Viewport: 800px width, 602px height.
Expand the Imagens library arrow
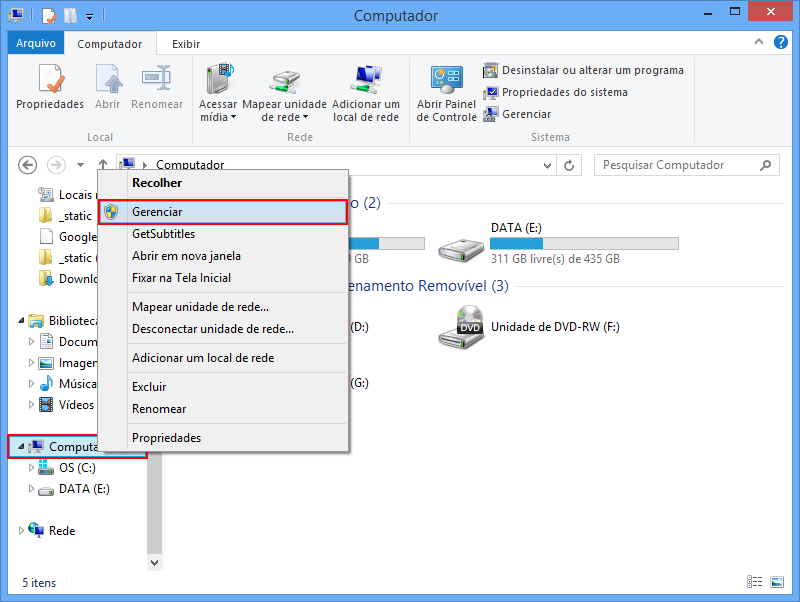click(31, 363)
